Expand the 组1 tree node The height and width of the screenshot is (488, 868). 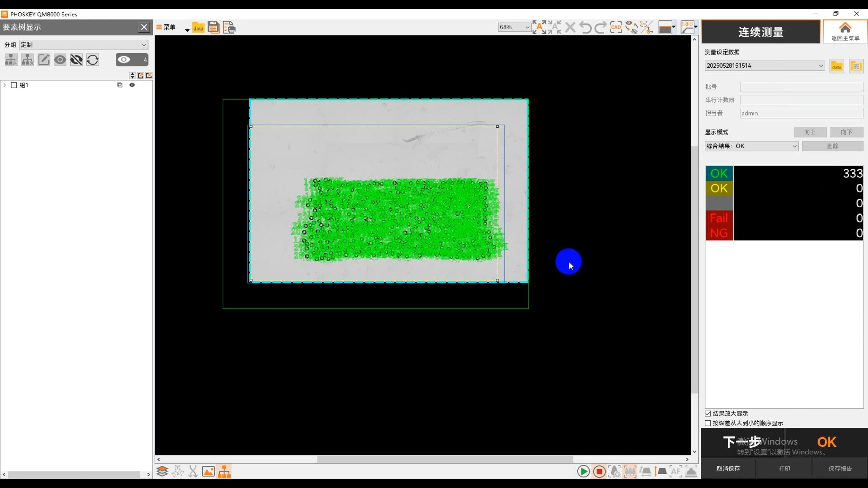pos(5,85)
